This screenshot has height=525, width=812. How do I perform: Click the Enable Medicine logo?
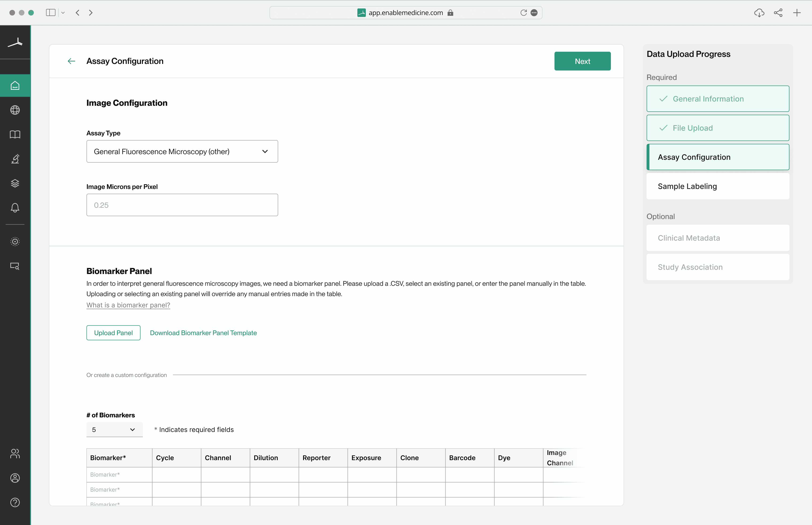15,43
